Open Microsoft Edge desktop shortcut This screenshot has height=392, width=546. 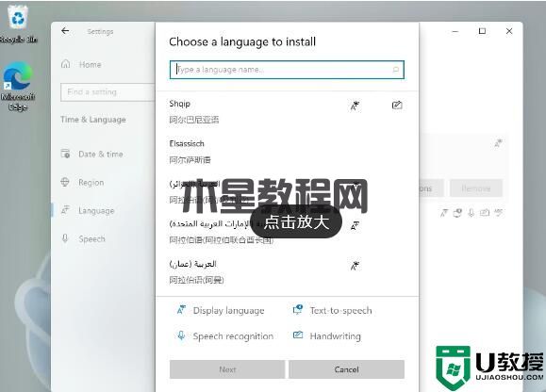pos(17,87)
